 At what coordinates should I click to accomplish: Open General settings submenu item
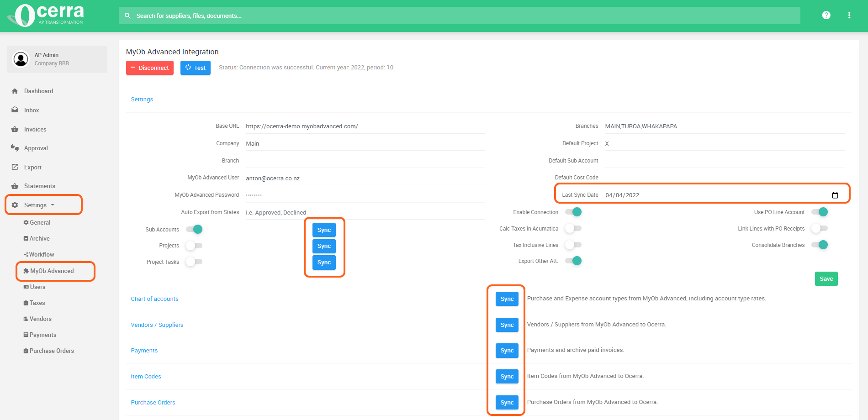tap(37, 222)
